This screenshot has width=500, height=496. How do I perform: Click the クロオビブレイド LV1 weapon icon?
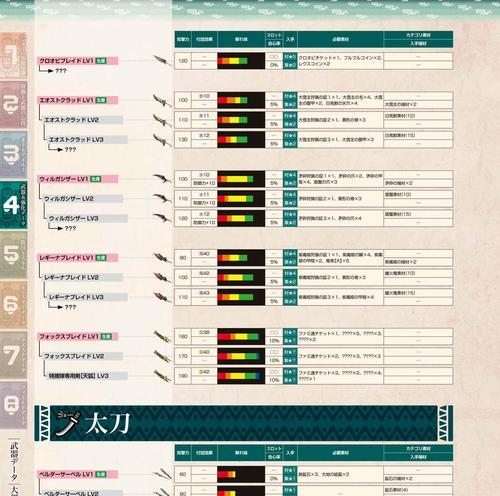click(x=162, y=61)
